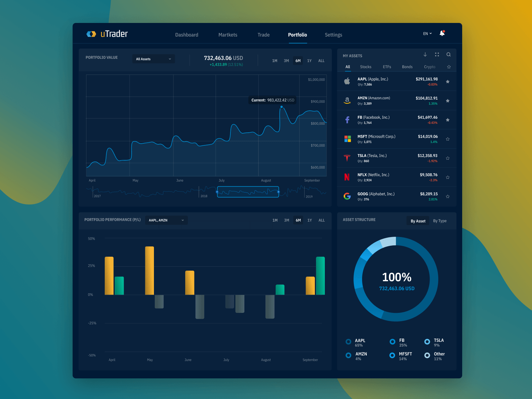
Task: Set performance chart range to 6M
Action: tap(298, 220)
